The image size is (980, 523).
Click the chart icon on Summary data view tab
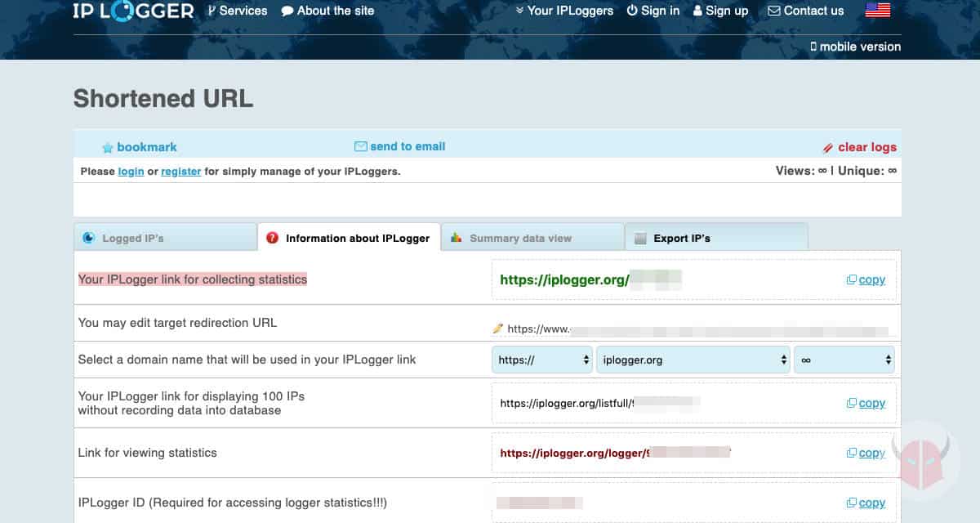457,238
